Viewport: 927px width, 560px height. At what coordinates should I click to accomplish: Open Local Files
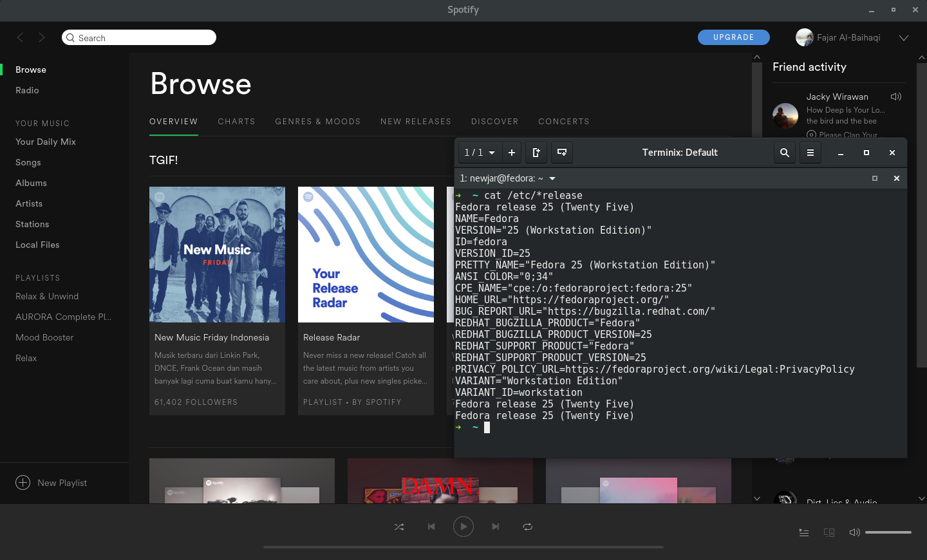(37, 245)
